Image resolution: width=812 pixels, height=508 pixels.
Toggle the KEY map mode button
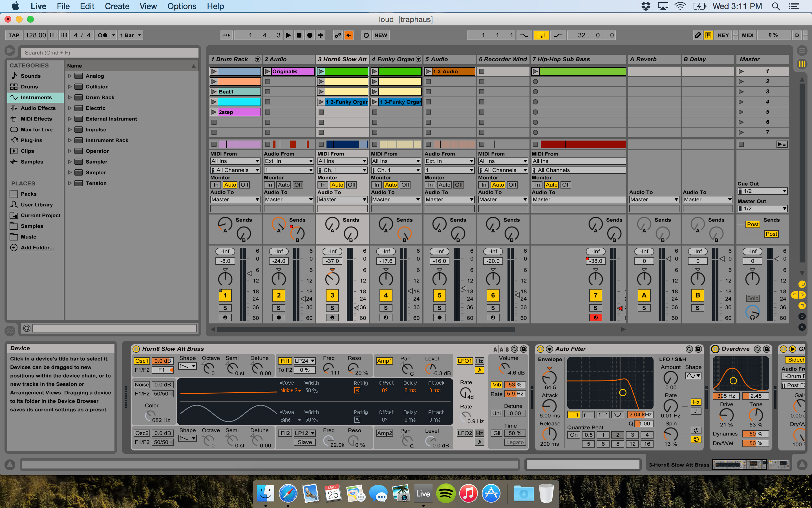click(723, 35)
